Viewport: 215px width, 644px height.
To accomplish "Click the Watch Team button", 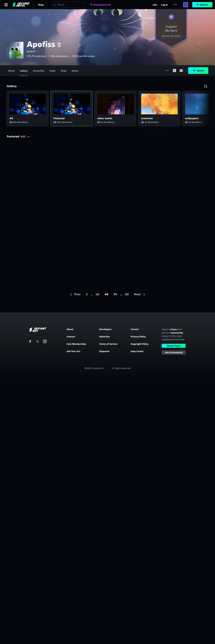I will pos(174,346).
